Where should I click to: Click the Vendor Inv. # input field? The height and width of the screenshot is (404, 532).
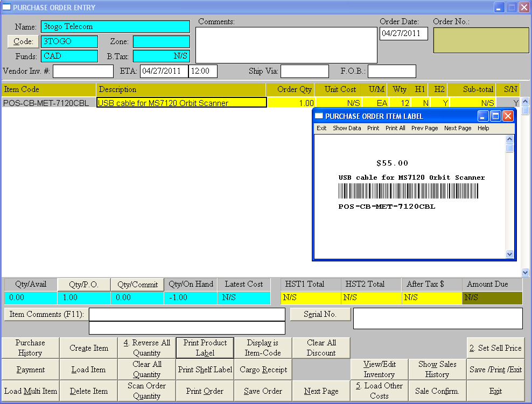(83, 71)
